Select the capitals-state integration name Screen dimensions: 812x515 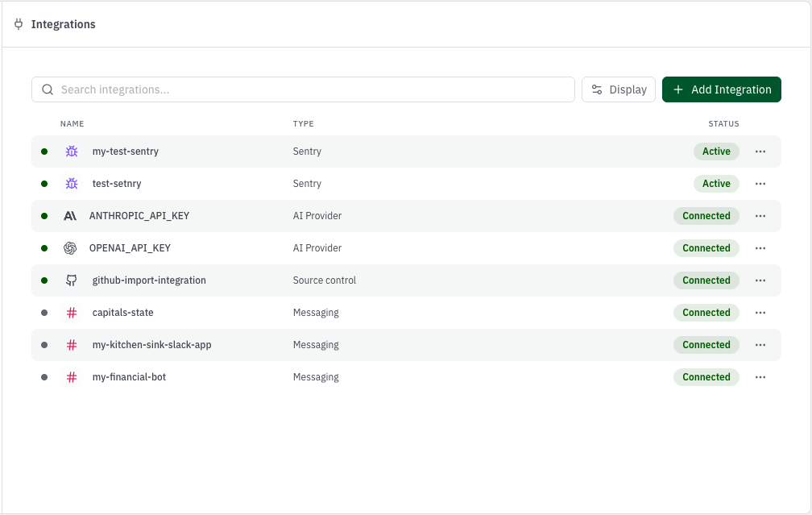point(122,313)
